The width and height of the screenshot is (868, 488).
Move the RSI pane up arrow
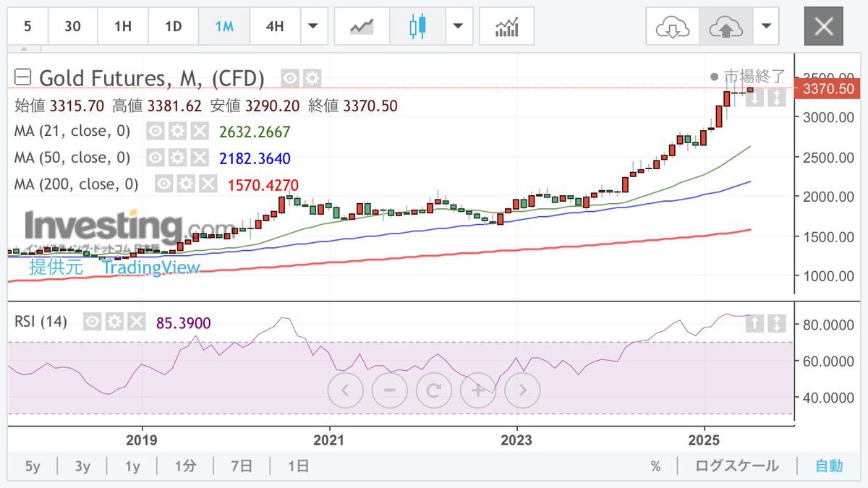coord(754,323)
